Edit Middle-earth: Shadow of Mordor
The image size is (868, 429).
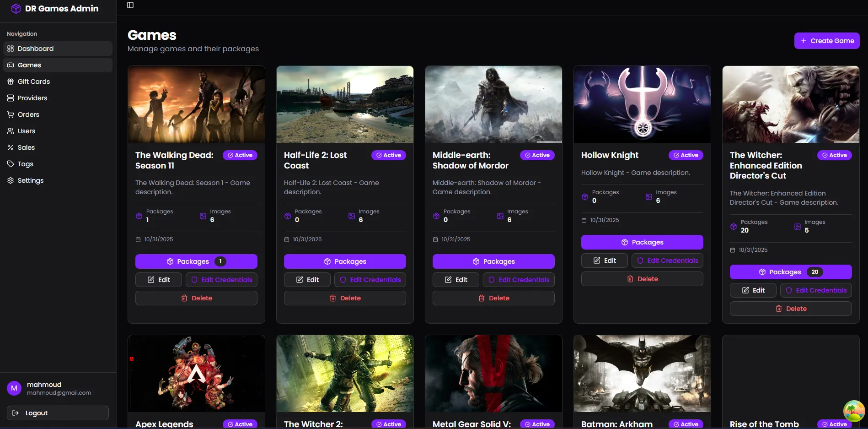pyautogui.click(x=456, y=280)
